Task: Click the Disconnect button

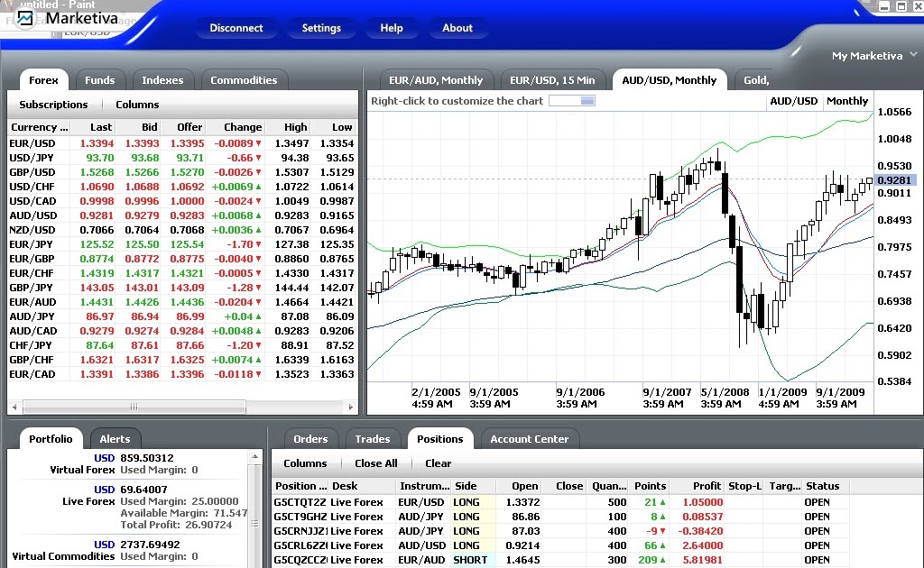Action: coord(236,28)
